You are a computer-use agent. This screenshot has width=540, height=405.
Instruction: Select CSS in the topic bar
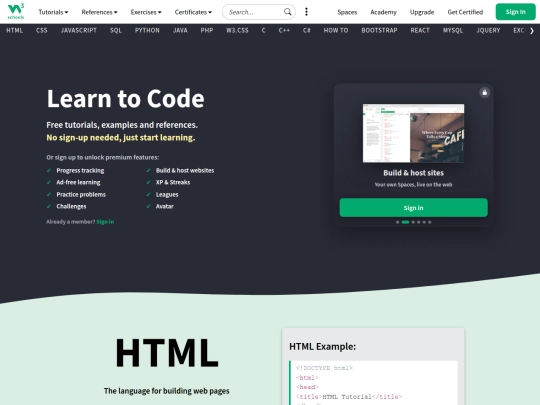point(42,30)
